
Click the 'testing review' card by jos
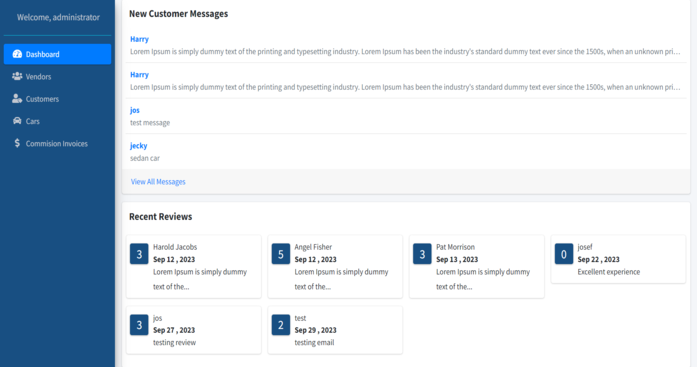(x=194, y=330)
